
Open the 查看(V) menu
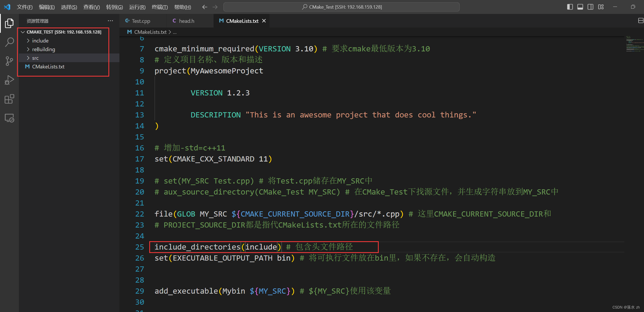91,7
